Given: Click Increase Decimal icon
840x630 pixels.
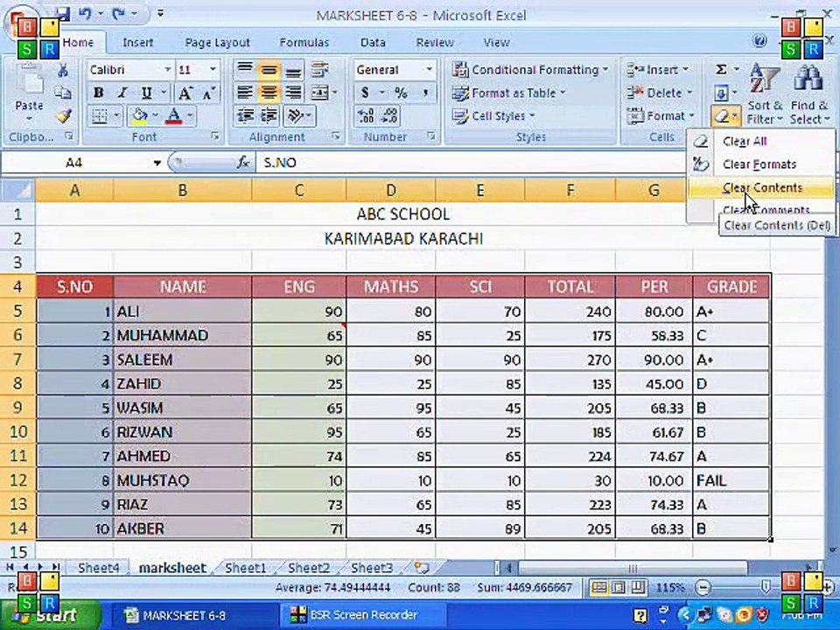Looking at the screenshot, I should tap(366, 115).
